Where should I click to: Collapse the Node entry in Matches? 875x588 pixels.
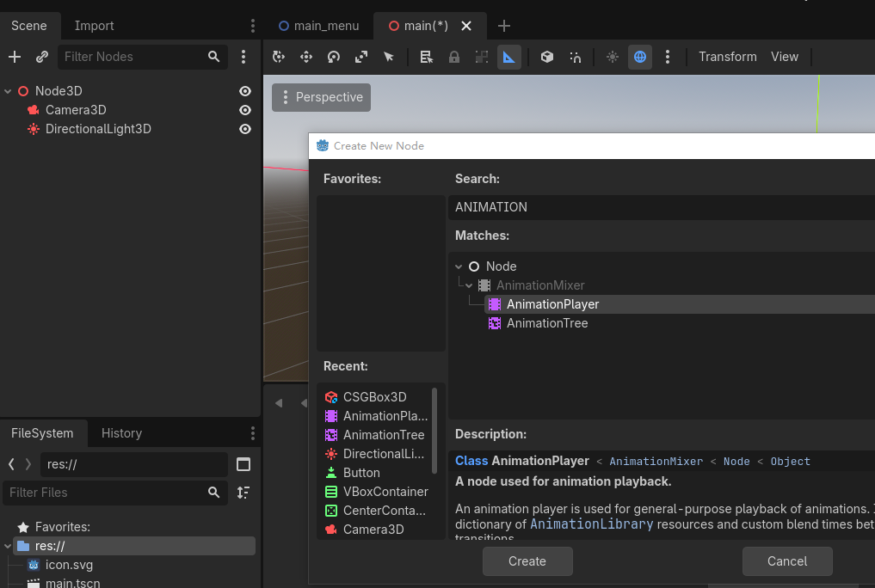click(x=459, y=266)
